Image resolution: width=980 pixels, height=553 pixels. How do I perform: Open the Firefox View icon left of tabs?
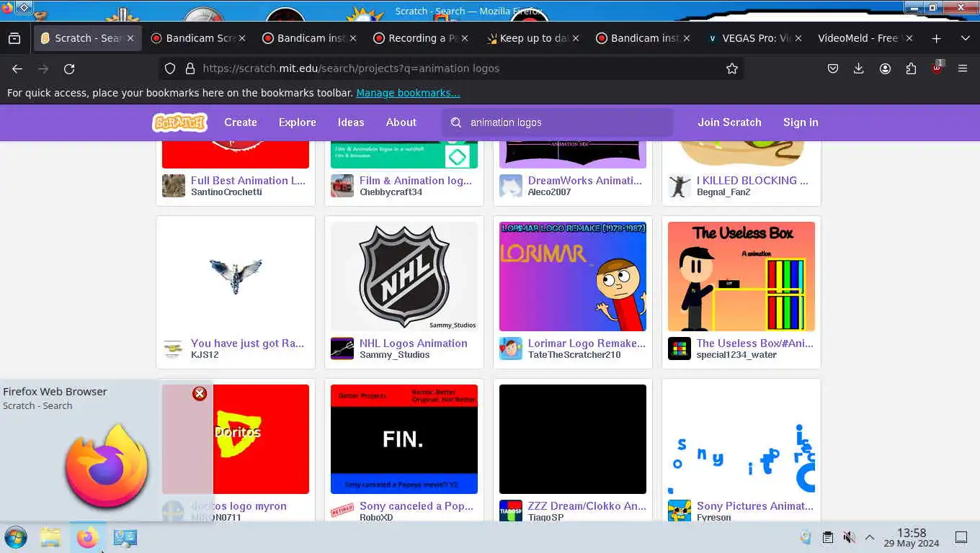pos(14,38)
